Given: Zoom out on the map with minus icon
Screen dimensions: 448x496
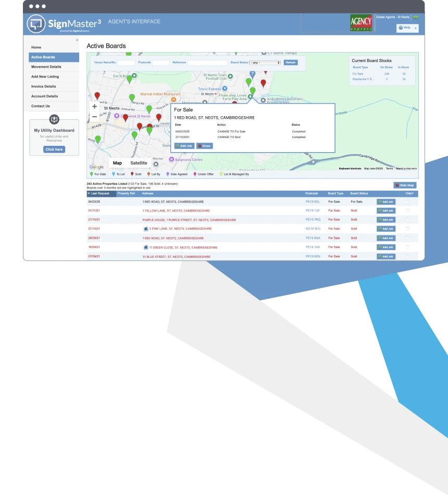Looking at the screenshot, I should 94,117.
